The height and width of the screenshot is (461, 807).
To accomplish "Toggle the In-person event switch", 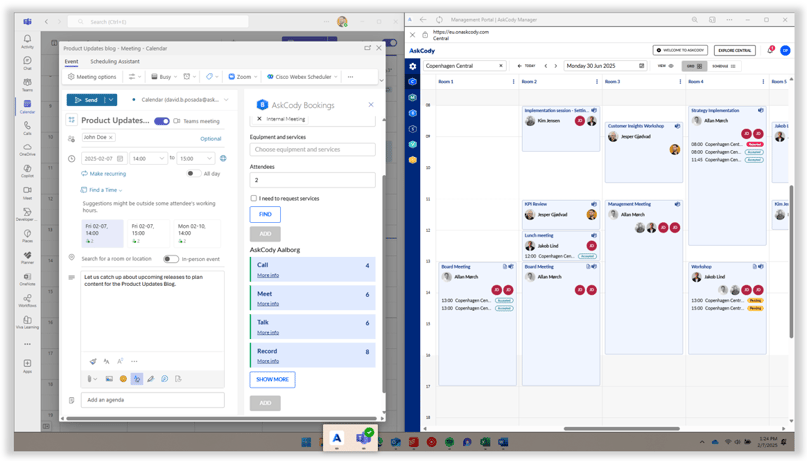I will click(x=171, y=259).
